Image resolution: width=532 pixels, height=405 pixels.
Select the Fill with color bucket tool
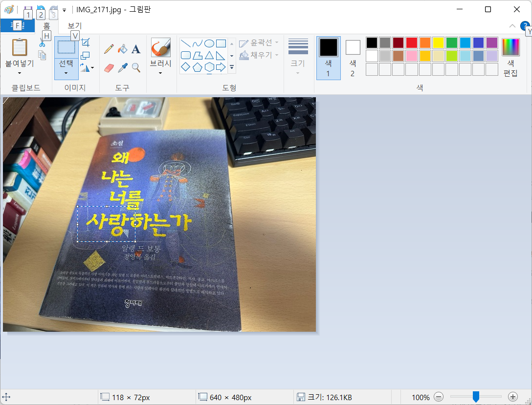coord(122,49)
